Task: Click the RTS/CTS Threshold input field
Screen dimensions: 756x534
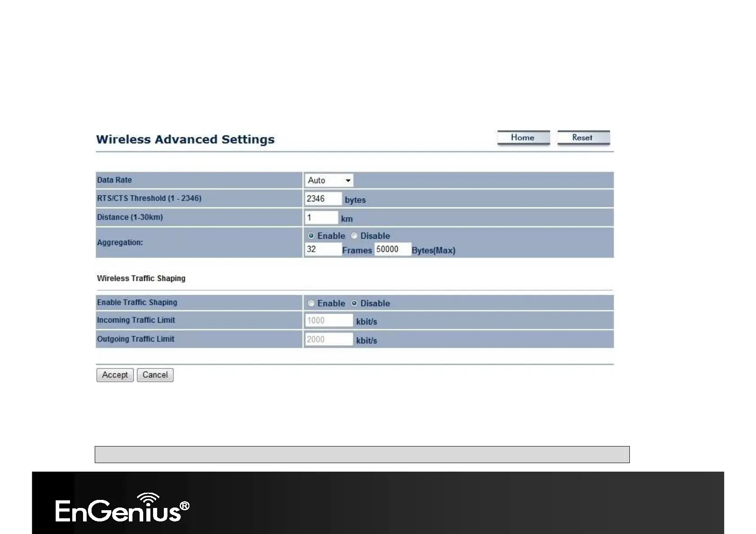Action: click(323, 199)
